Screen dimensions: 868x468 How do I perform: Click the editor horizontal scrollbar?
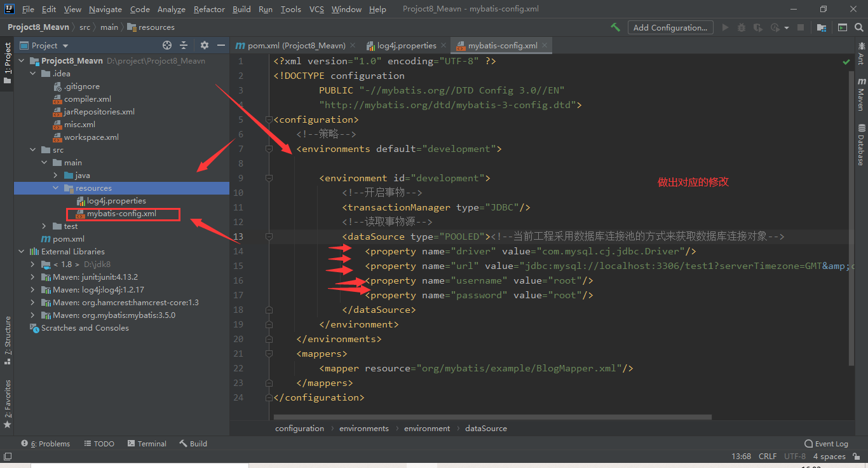(x=492, y=417)
